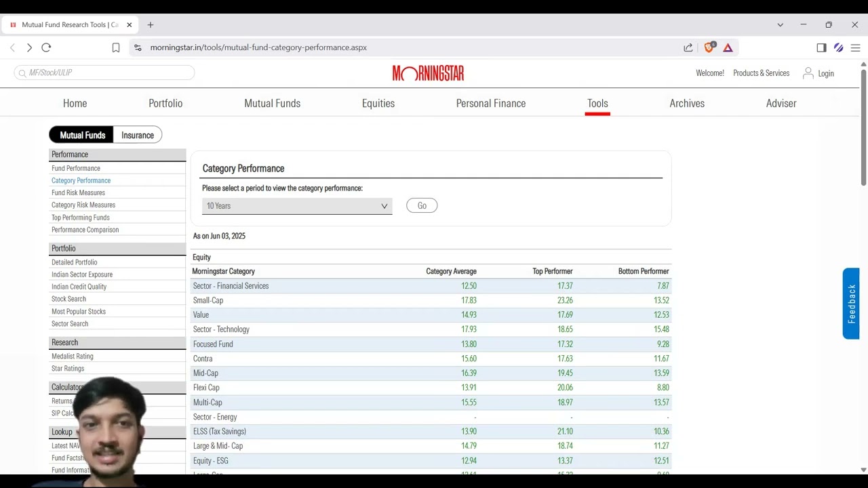The width and height of the screenshot is (868, 488).
Task: Open Top Performing Funds link
Action: (x=81, y=218)
